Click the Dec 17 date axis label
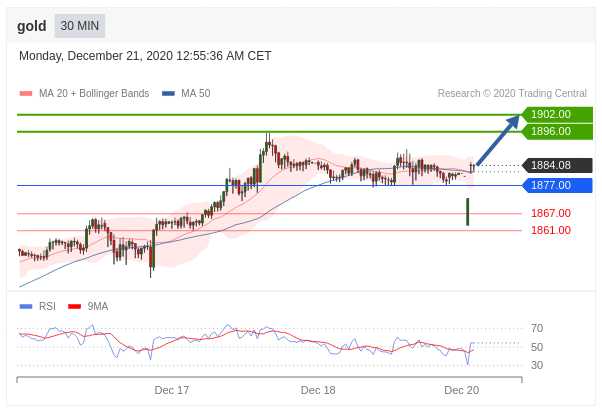This screenshot has width=602, height=412. [172, 390]
